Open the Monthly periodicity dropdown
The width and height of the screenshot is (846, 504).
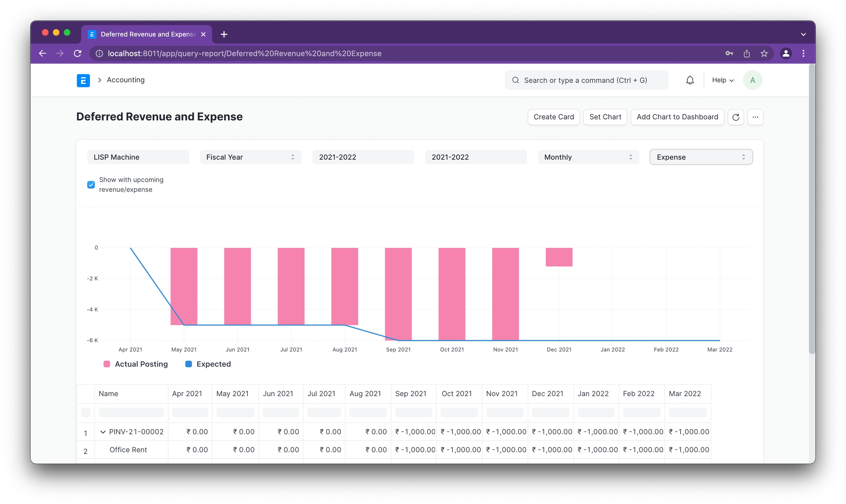588,157
